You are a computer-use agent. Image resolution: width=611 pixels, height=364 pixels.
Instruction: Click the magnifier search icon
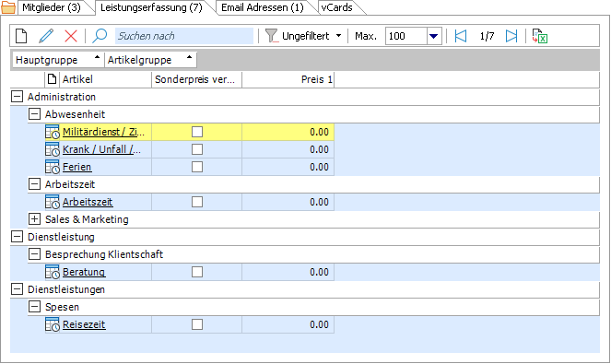click(x=100, y=36)
